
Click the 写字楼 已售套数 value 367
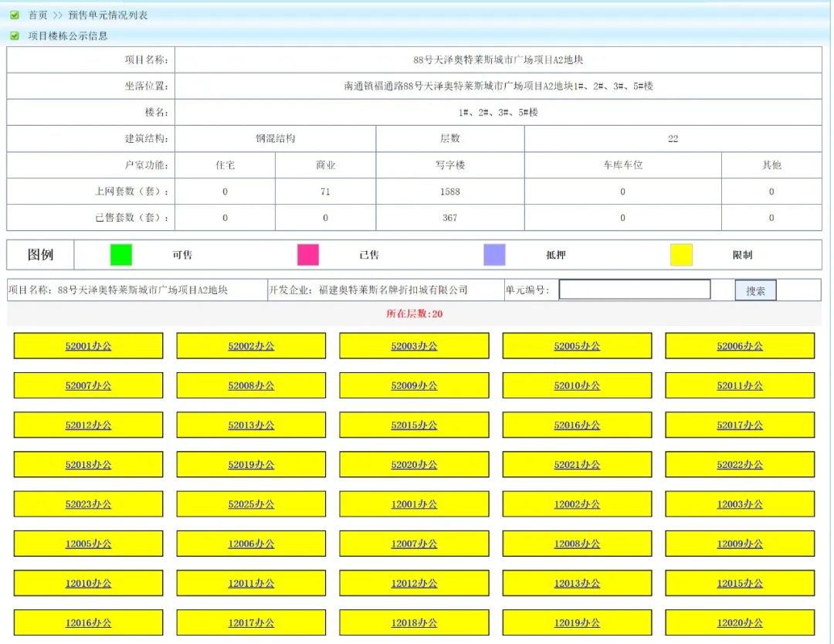click(x=450, y=218)
